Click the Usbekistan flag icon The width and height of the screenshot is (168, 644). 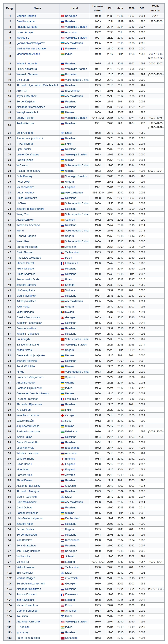pyautogui.click(x=62, y=431)
